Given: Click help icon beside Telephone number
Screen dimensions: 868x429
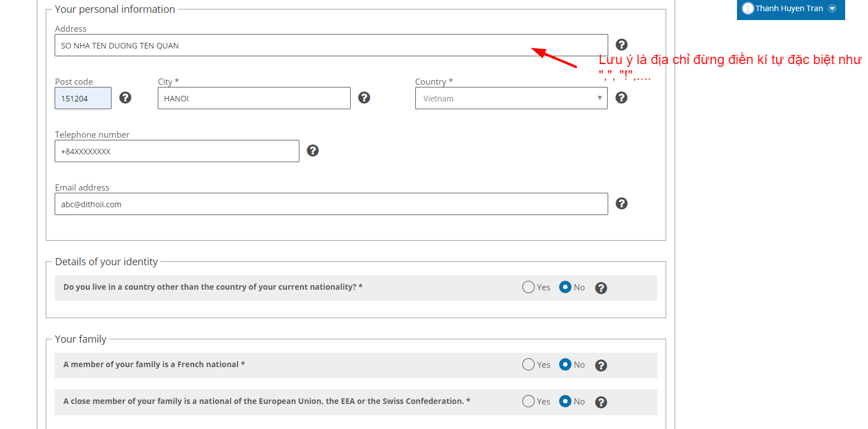Looking at the screenshot, I should (x=313, y=150).
